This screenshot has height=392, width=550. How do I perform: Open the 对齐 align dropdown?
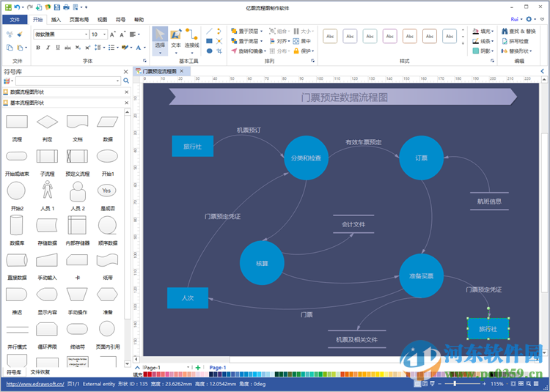tap(279, 41)
